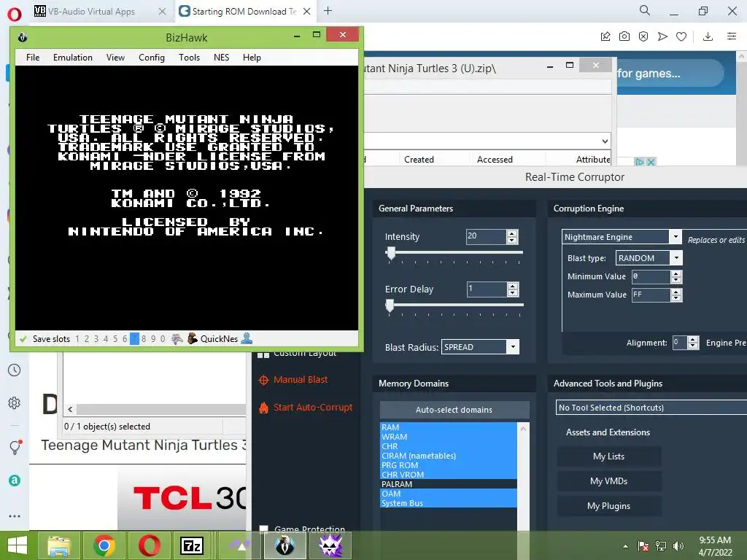Toggle the System Bus memory domain

[449, 503]
